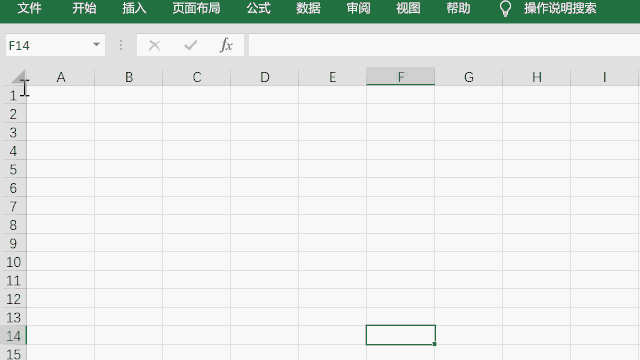Select column F header

click(401, 77)
